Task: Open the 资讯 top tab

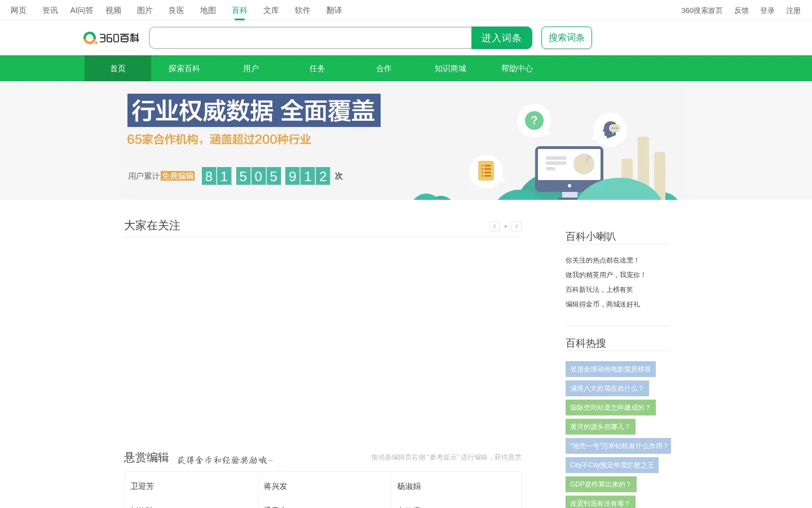Action: [50, 10]
